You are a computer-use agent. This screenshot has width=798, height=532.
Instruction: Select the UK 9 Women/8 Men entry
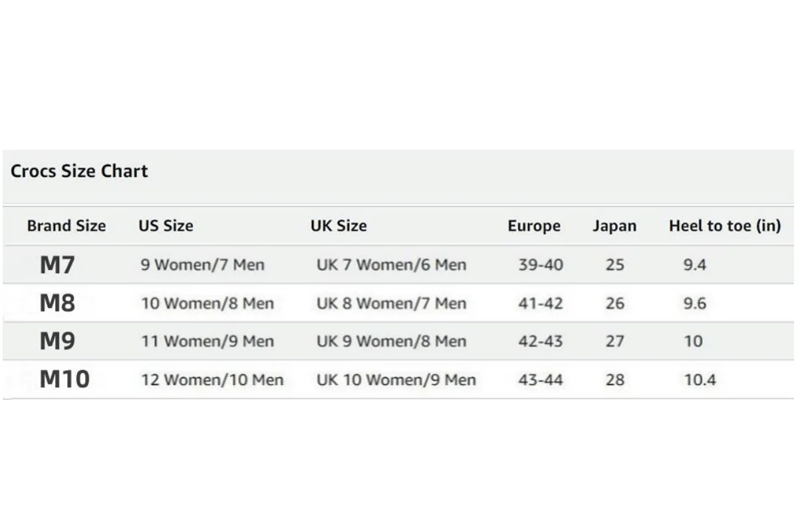pos(391,342)
